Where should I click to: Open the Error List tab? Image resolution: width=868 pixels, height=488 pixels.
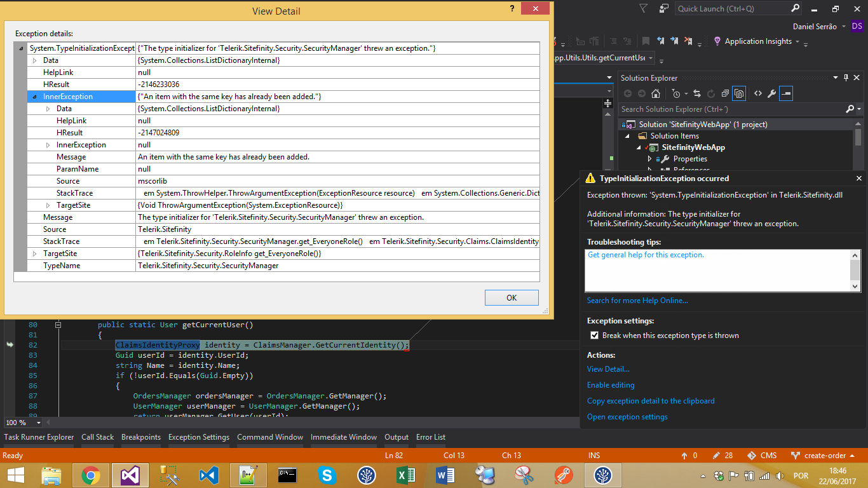[431, 437]
